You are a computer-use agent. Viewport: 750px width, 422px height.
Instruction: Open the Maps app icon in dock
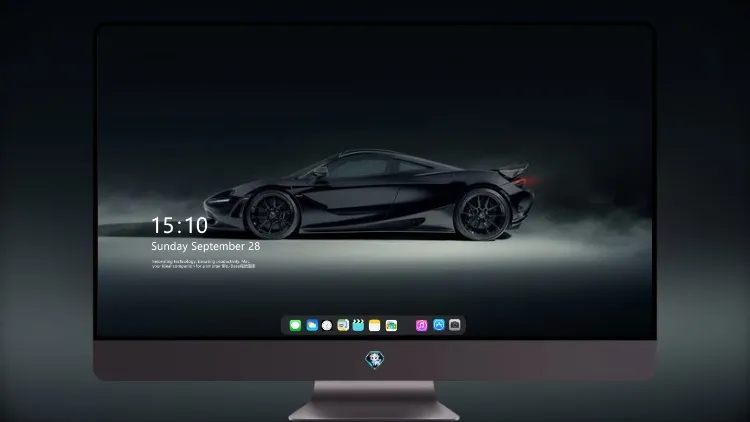tap(343, 325)
